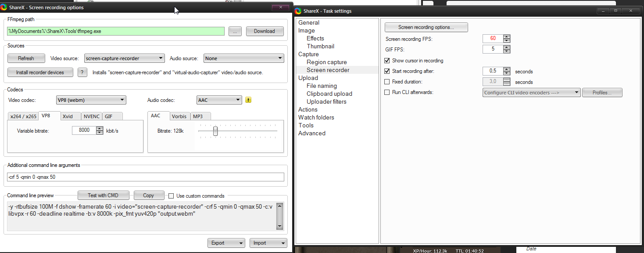Click the FFmpeg path browse ellipsis button
644x253 pixels.
point(235,31)
